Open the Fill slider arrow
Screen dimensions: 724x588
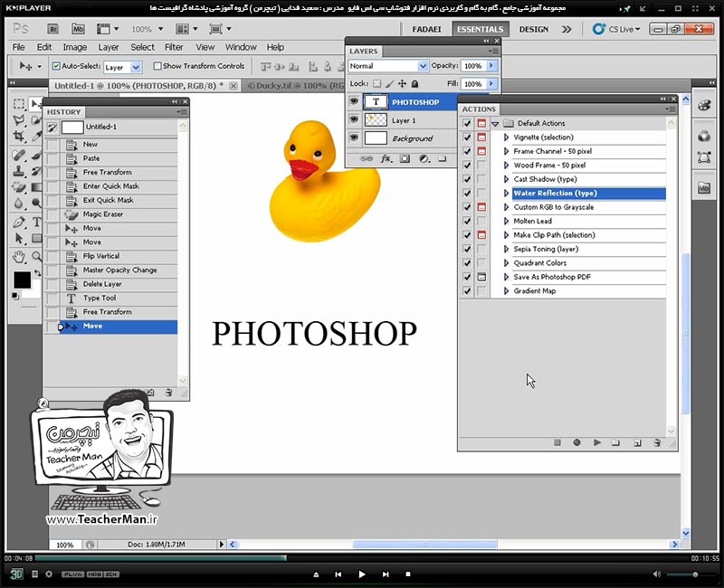coord(491,83)
